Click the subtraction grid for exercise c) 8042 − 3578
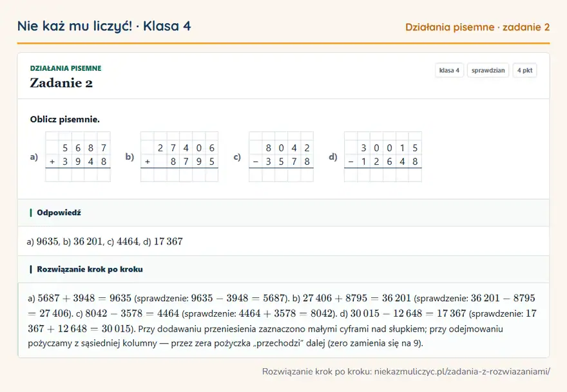This screenshot has width=567, height=392. pos(281,156)
